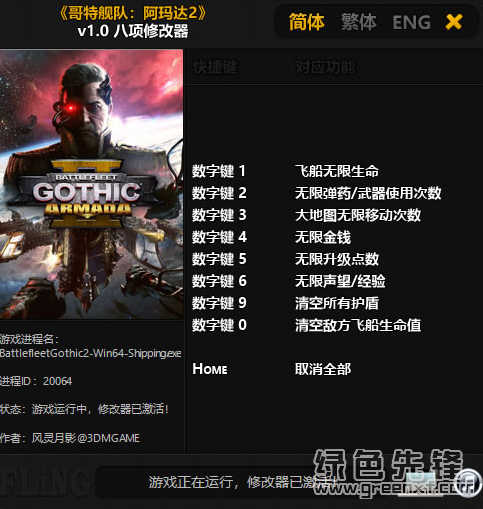Select the 数字键 1 hotkey label
Image resolution: width=483 pixels, height=509 pixels.
(x=219, y=171)
